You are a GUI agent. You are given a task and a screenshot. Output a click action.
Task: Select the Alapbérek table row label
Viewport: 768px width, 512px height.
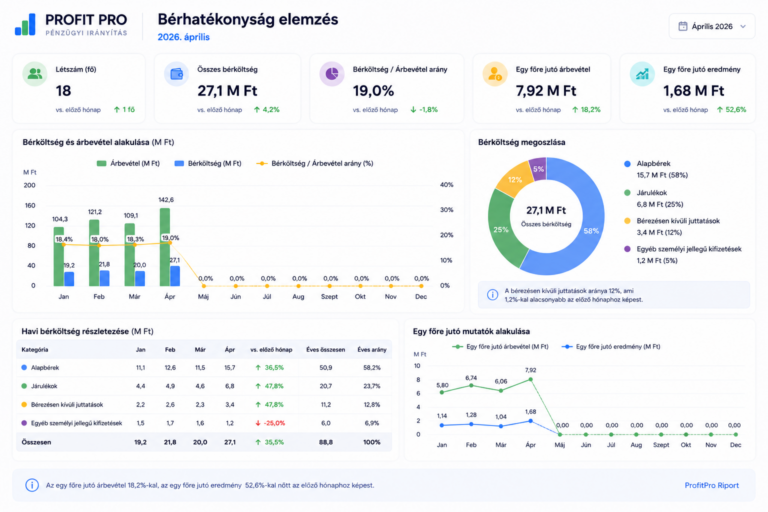coord(45,368)
